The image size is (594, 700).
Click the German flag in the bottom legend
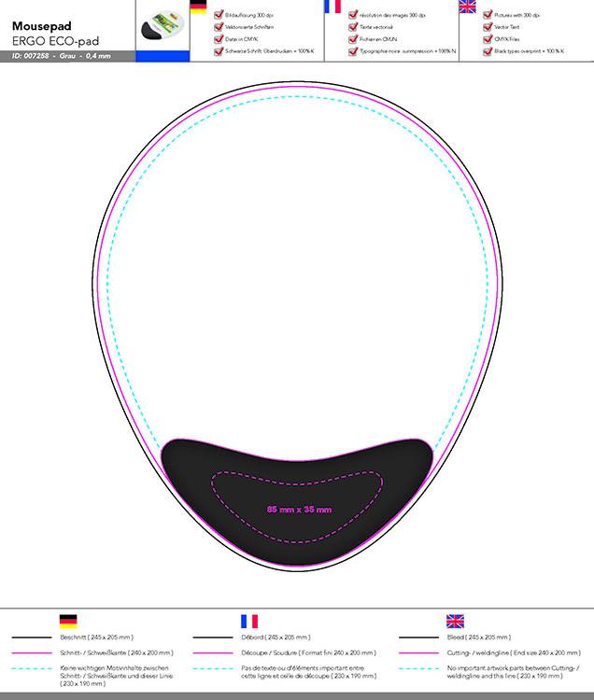[x=68, y=622]
